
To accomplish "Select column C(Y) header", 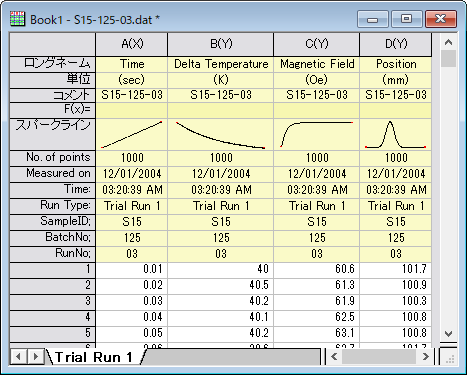I will click(317, 44).
